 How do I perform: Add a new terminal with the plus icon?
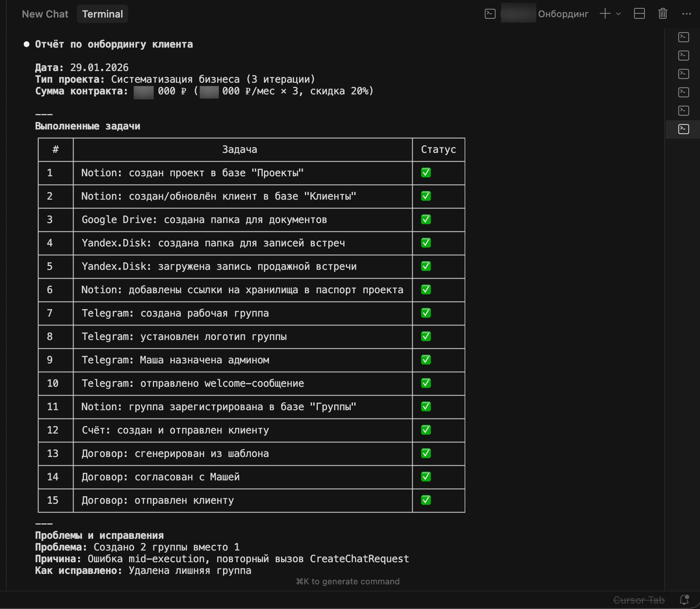point(605,14)
